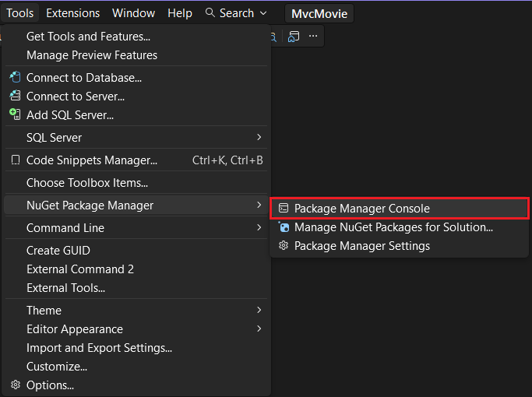Open the Options dialog entry
Screen dimensions: 532x397
pyautogui.click(x=136, y=385)
